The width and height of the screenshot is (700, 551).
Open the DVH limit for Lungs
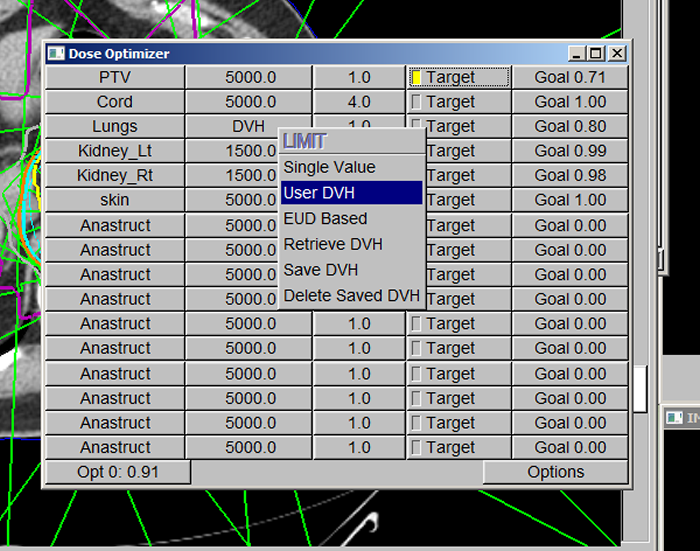[248, 127]
